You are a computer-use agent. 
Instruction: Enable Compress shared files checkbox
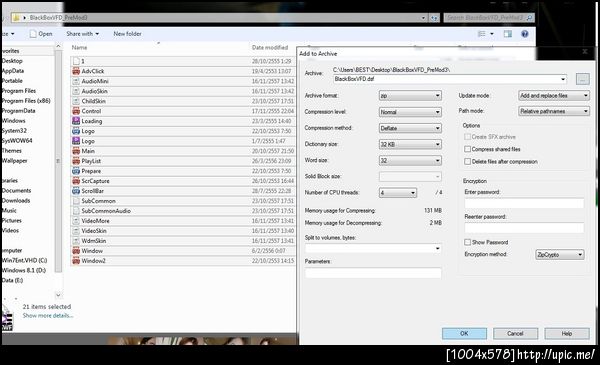[467, 149]
